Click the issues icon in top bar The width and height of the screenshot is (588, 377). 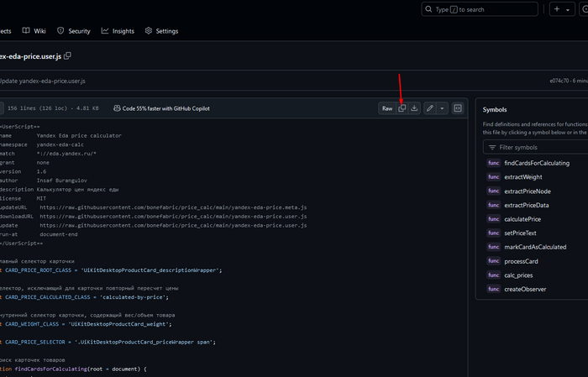(x=586, y=9)
